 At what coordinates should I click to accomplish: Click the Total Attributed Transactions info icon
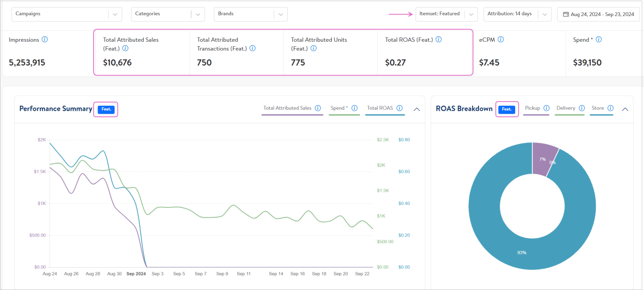(x=253, y=48)
